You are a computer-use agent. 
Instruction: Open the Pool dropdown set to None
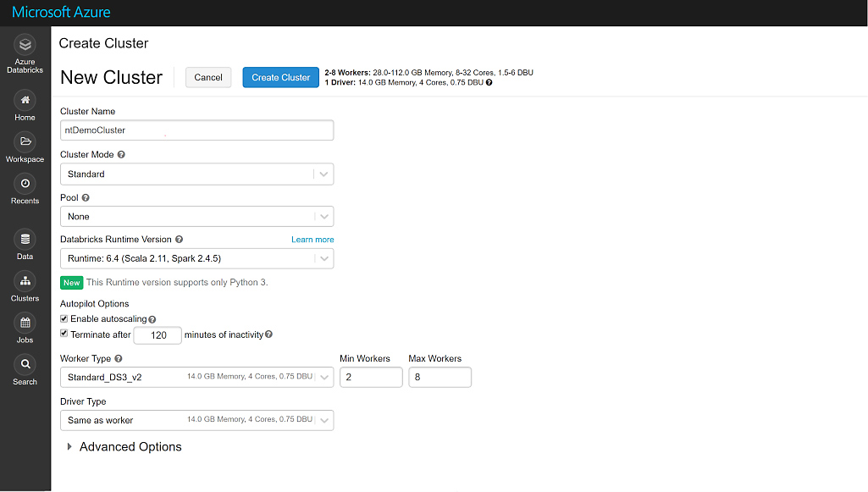click(x=196, y=217)
